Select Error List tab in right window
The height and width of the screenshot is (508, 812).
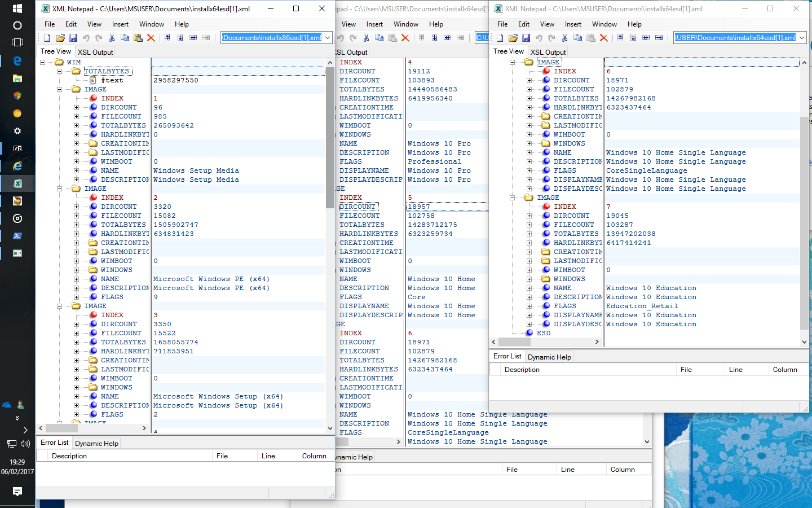coord(507,356)
